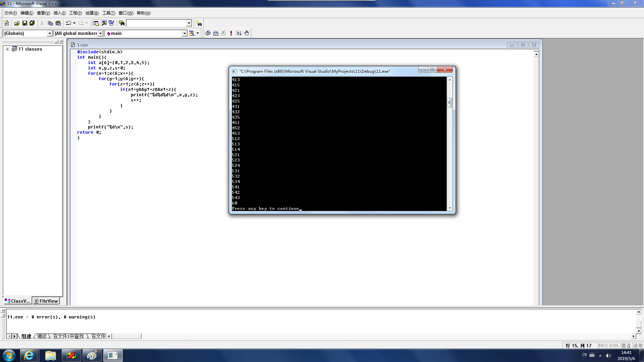Click the New Text File icon
The width and height of the screenshot is (644, 362).
(6, 23)
